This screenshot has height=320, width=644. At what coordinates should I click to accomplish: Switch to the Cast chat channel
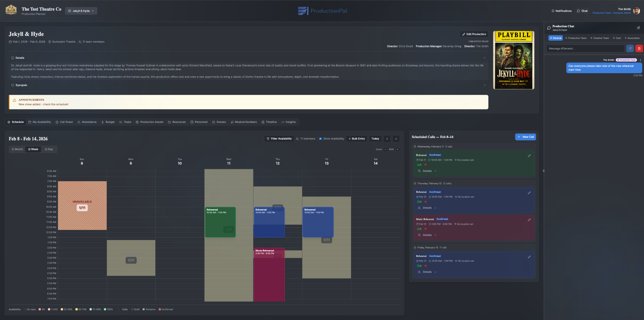pos(617,38)
